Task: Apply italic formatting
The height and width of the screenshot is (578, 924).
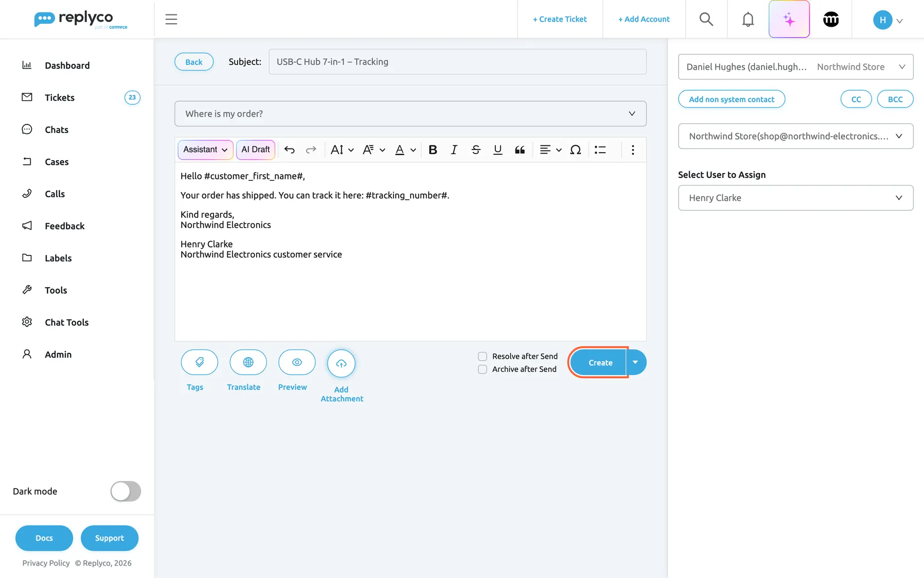Action: pos(454,150)
